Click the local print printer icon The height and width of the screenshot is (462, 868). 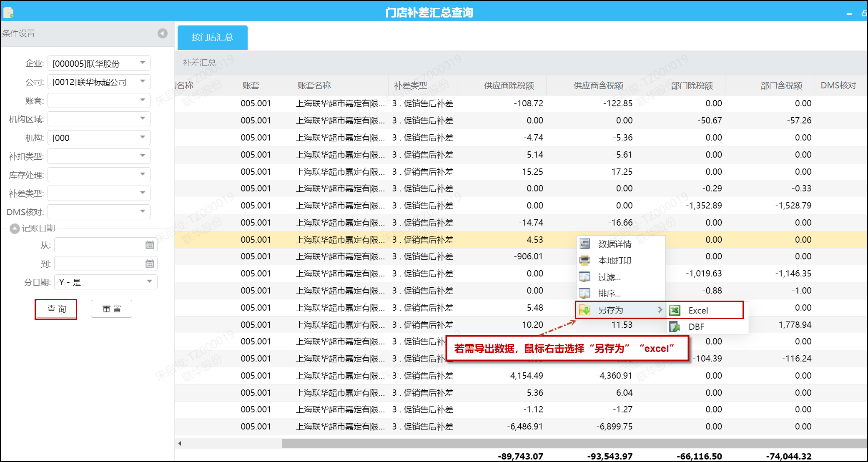[585, 260]
